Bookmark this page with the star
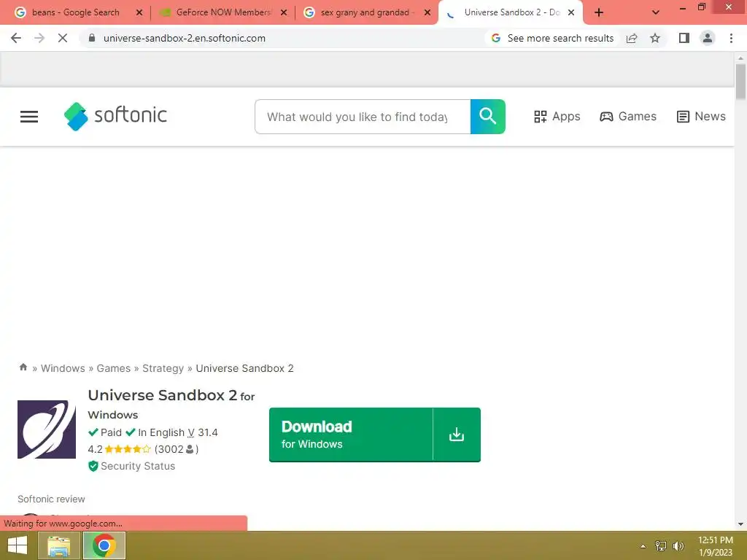The width and height of the screenshot is (747, 560). tap(655, 38)
